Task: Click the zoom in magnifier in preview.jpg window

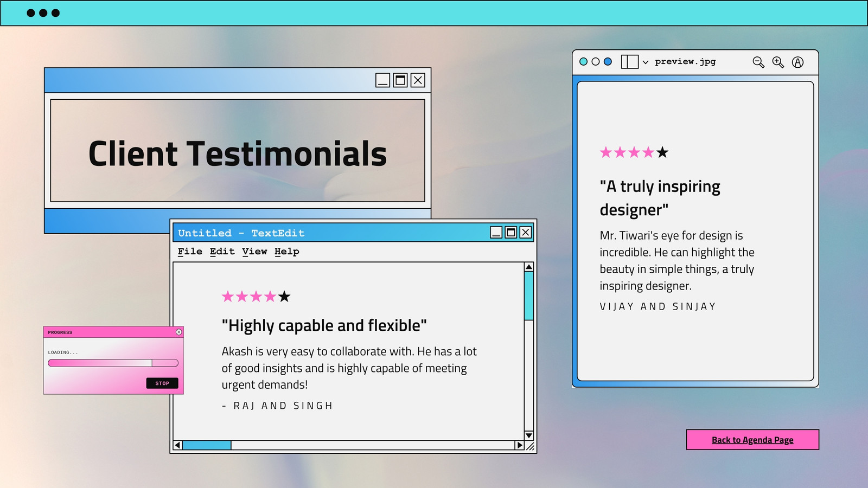Action: coord(778,62)
